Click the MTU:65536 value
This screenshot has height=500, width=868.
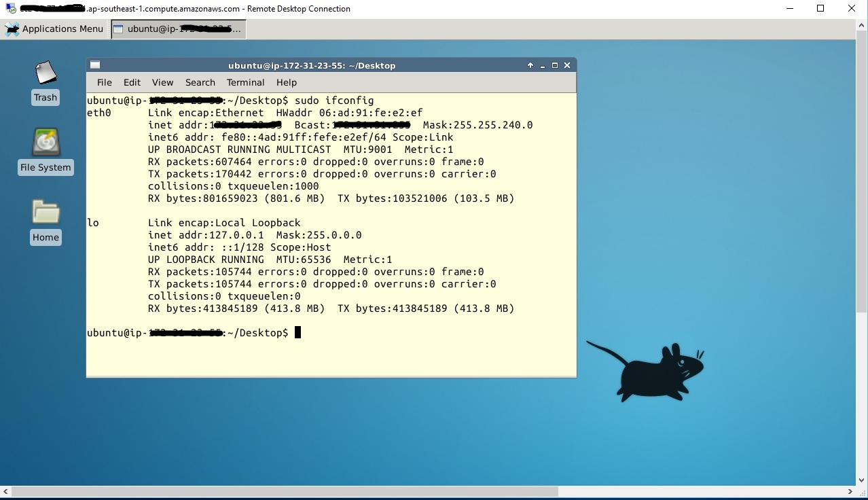tap(304, 260)
